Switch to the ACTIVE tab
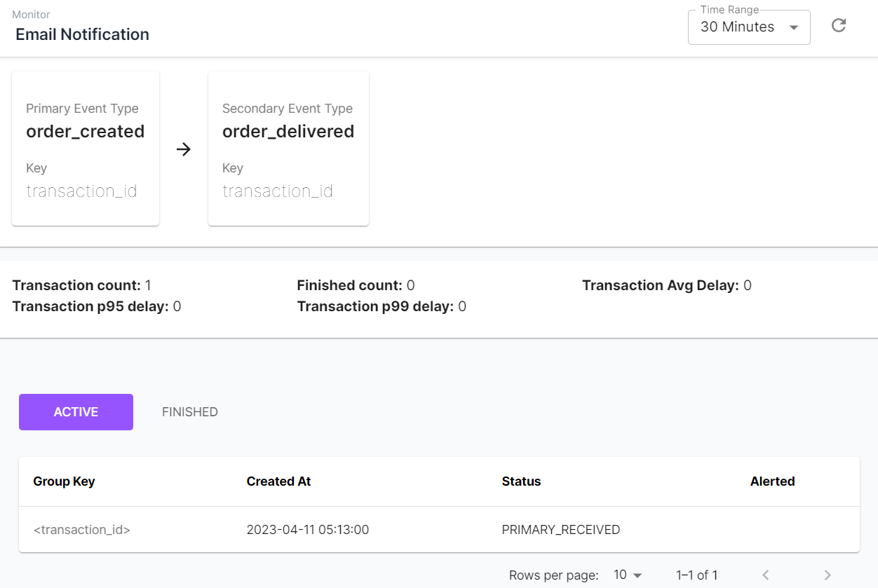This screenshot has height=588, width=878. point(76,412)
